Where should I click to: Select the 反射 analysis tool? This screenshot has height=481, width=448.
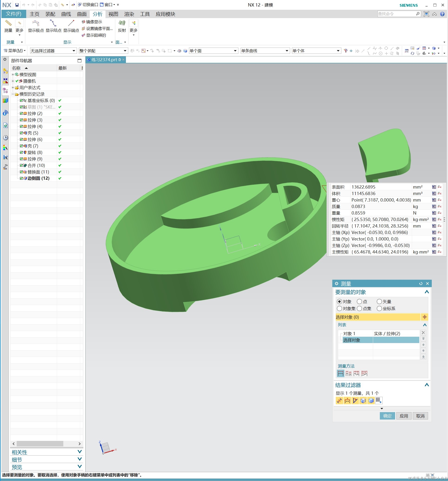point(122,26)
